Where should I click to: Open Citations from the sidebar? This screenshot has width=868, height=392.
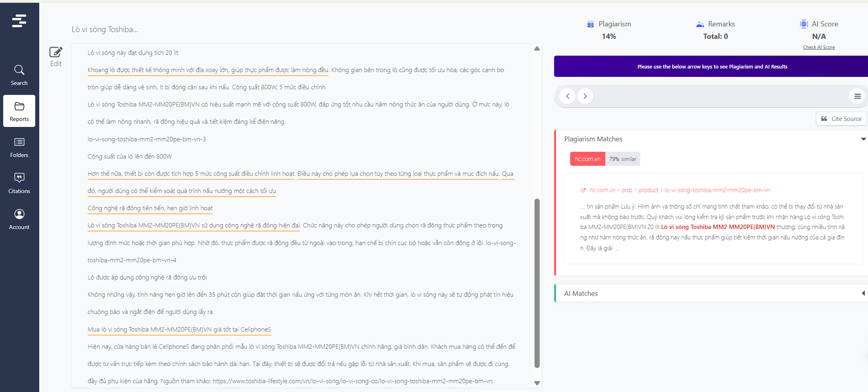[x=19, y=183]
